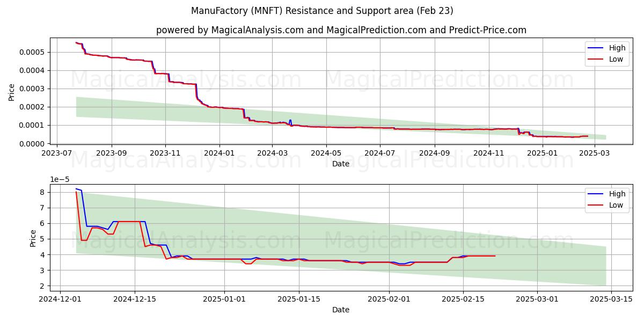Click the '2025-02-01' x-axis tick label
The width and height of the screenshot is (644, 322).
click(389, 299)
